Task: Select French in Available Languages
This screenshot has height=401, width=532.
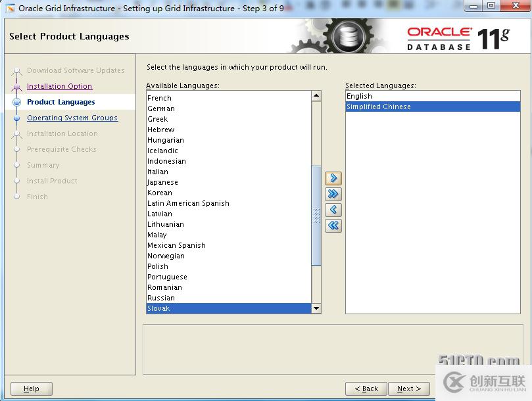Action: pyautogui.click(x=229, y=98)
